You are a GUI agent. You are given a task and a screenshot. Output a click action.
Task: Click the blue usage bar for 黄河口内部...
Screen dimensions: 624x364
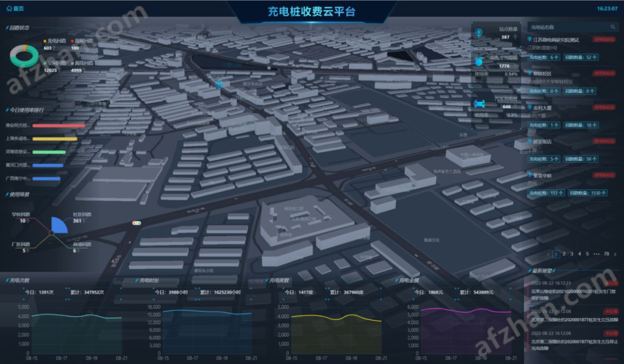[48, 166]
